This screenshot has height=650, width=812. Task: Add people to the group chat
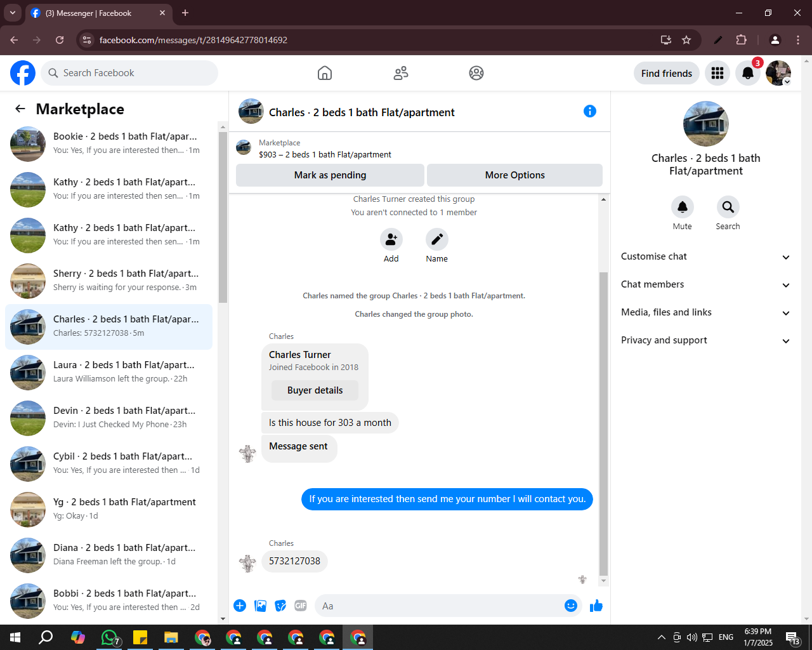pyautogui.click(x=391, y=239)
